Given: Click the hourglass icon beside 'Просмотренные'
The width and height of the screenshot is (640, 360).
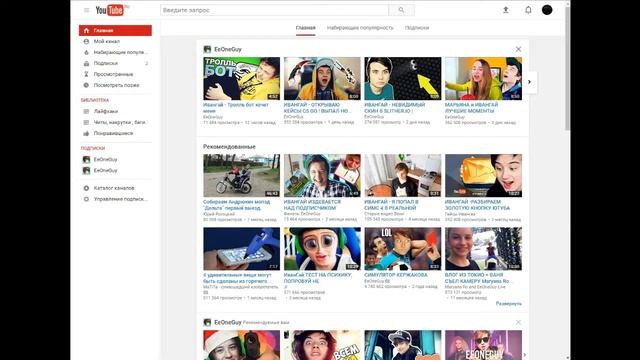Looking at the screenshot, I should point(86,74).
